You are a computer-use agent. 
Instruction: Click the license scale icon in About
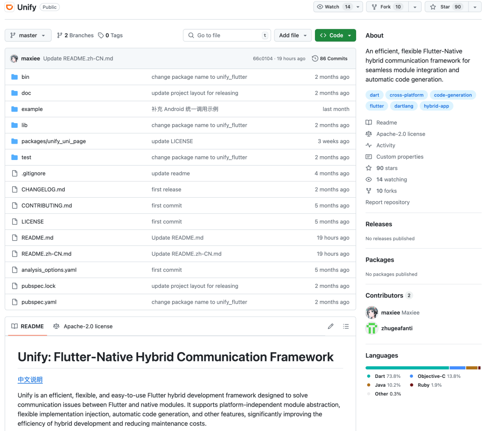point(369,134)
